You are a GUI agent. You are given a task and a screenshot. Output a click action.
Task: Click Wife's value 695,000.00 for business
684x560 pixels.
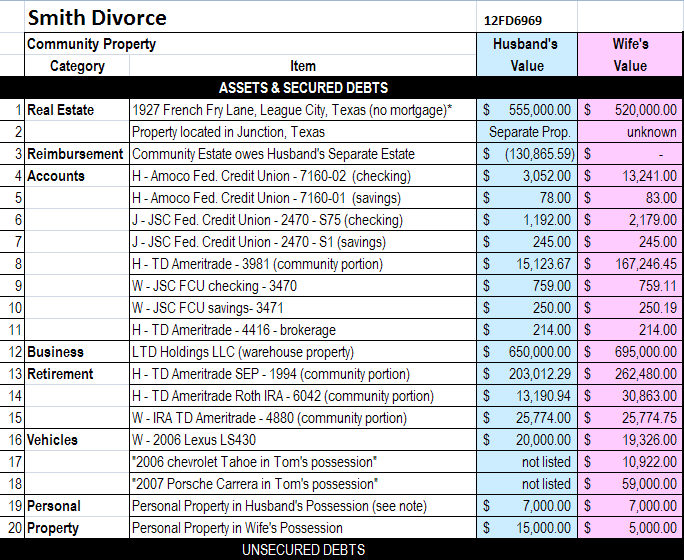631,352
